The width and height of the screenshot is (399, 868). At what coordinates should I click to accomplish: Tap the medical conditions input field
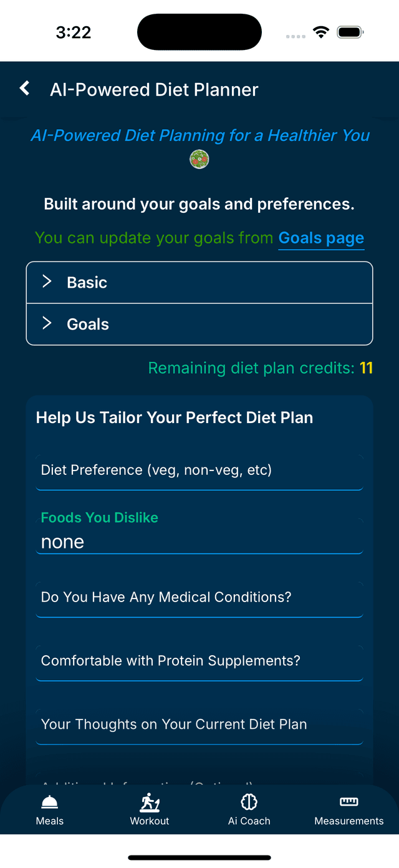[199, 597]
